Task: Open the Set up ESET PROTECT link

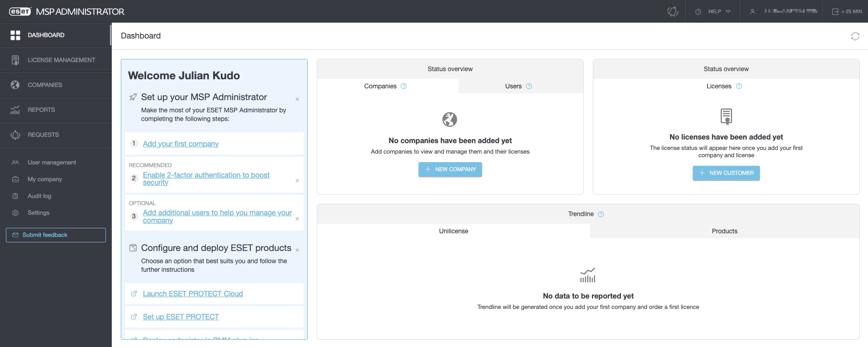Action: 181,317
